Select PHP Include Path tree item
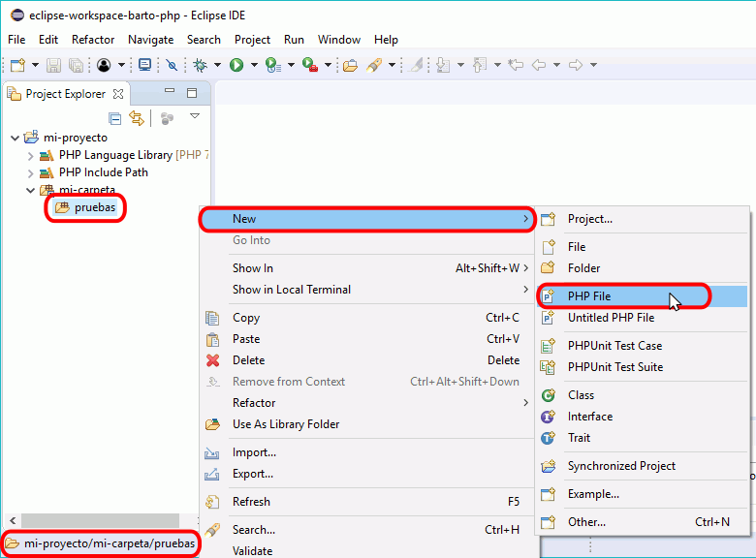This screenshot has width=756, height=558. coord(103,172)
